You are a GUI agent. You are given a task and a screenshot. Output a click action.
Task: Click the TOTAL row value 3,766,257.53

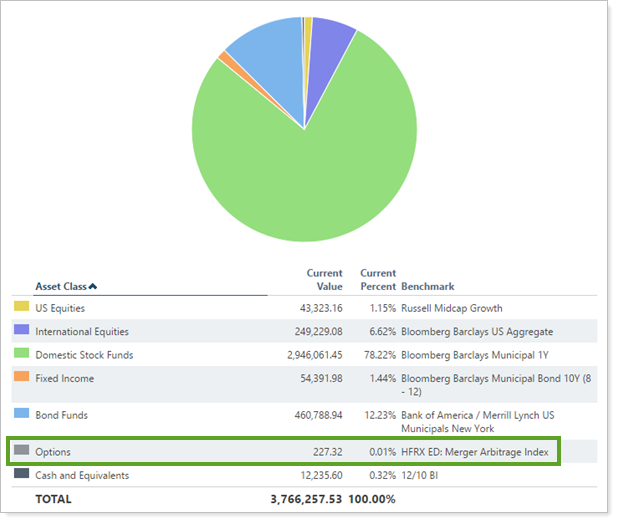(x=306, y=497)
